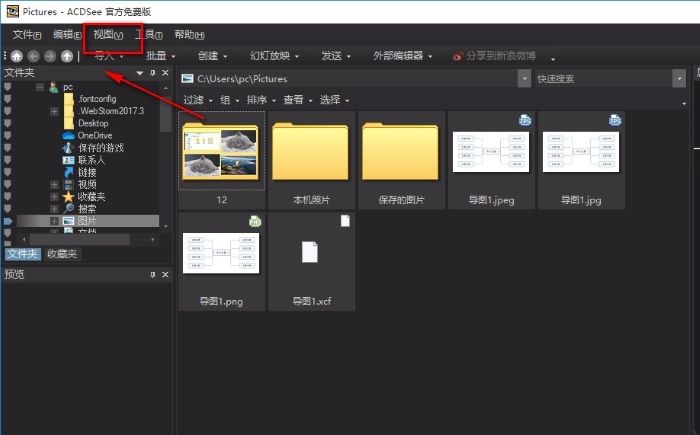Expand the .WebStorm2017.3 tree node
The width and height of the screenshot is (700, 435).
pyautogui.click(x=54, y=111)
